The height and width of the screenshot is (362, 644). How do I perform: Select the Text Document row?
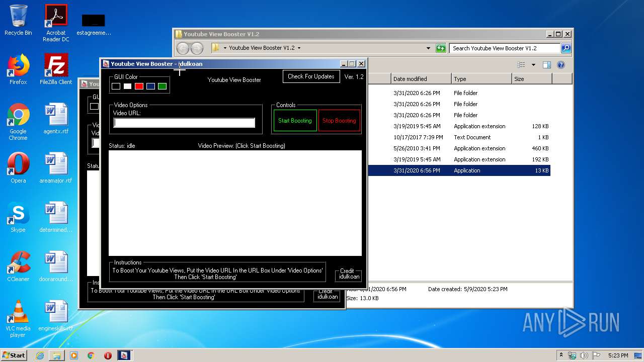[x=459, y=137]
